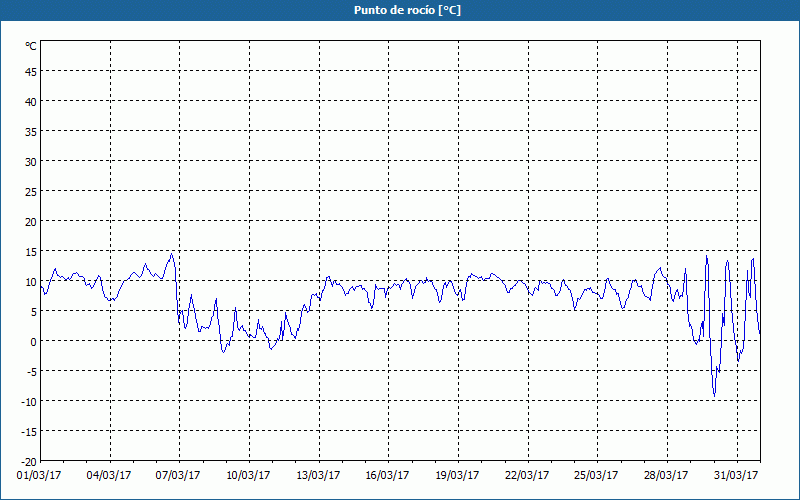Viewport: 800px width, 500px height.
Task: Click the 13/03/17 date label
Action: tap(318, 476)
